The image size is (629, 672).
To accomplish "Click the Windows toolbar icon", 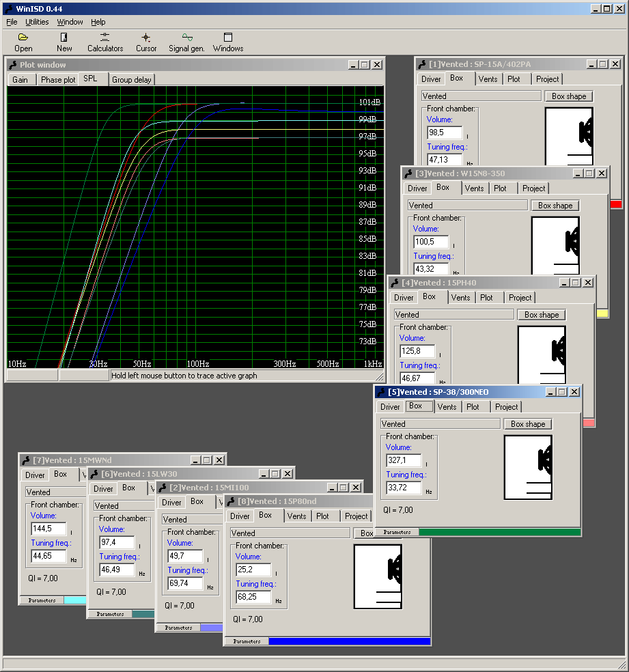I will (x=228, y=38).
